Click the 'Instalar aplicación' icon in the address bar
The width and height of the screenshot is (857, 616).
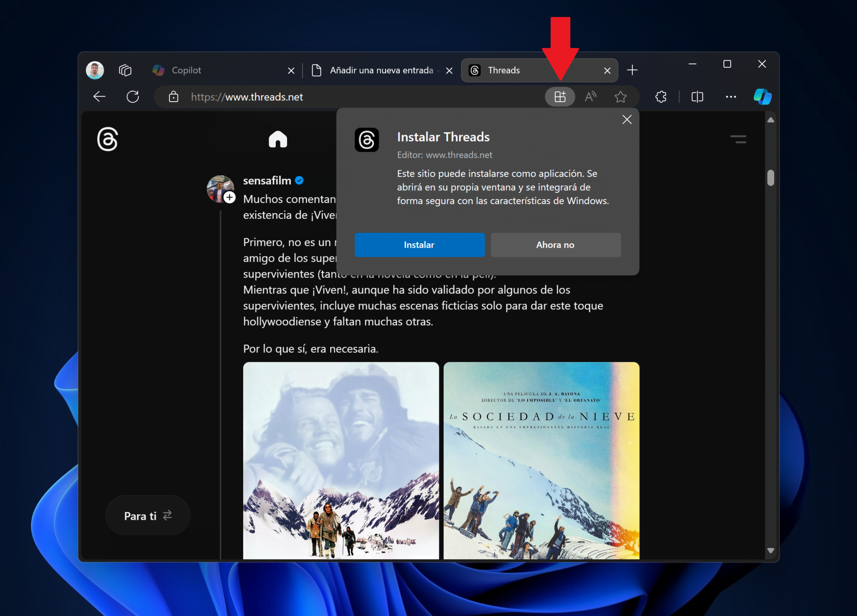tap(560, 97)
